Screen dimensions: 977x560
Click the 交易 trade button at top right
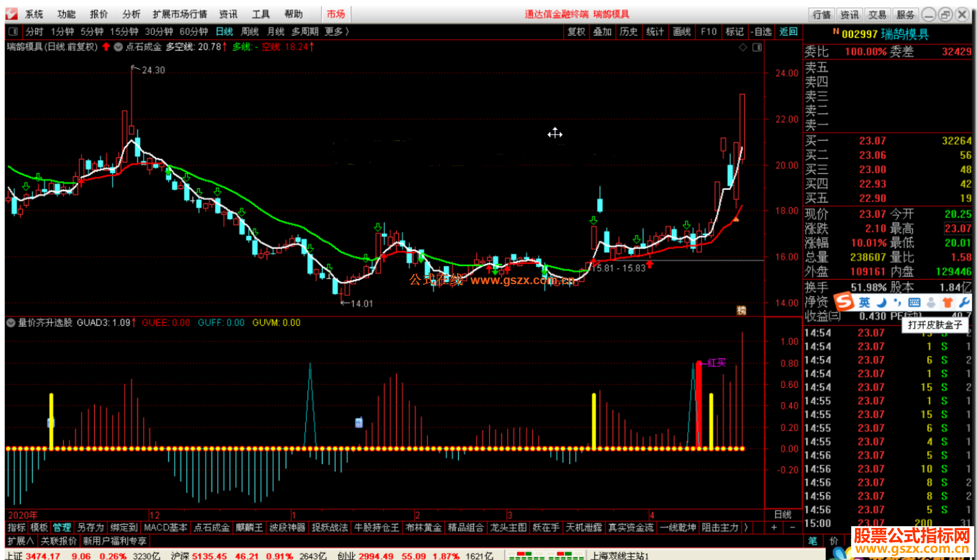(x=877, y=15)
